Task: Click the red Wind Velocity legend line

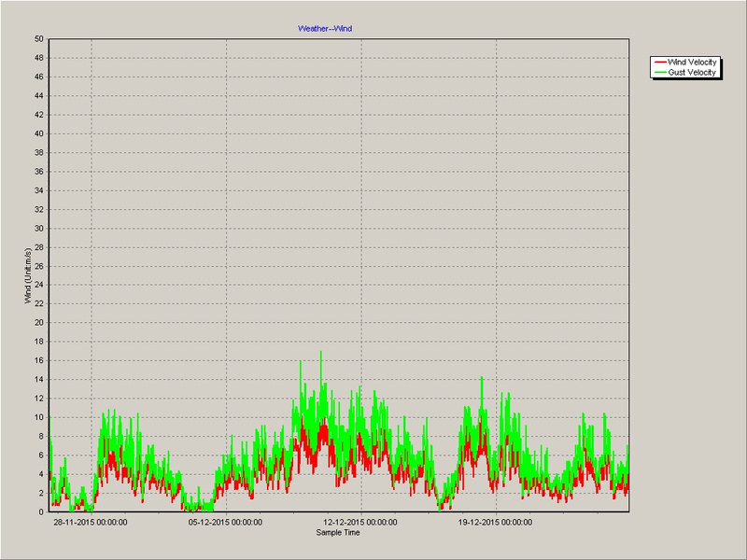Action: (x=660, y=62)
